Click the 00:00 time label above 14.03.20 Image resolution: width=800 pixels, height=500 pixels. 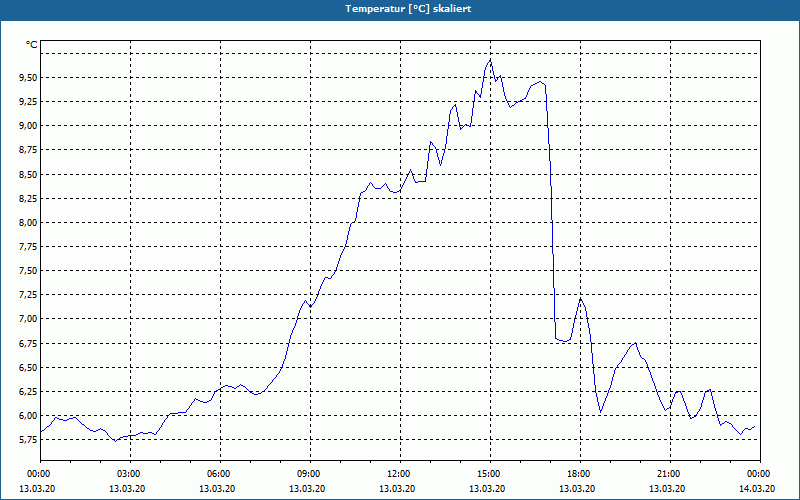(x=758, y=474)
